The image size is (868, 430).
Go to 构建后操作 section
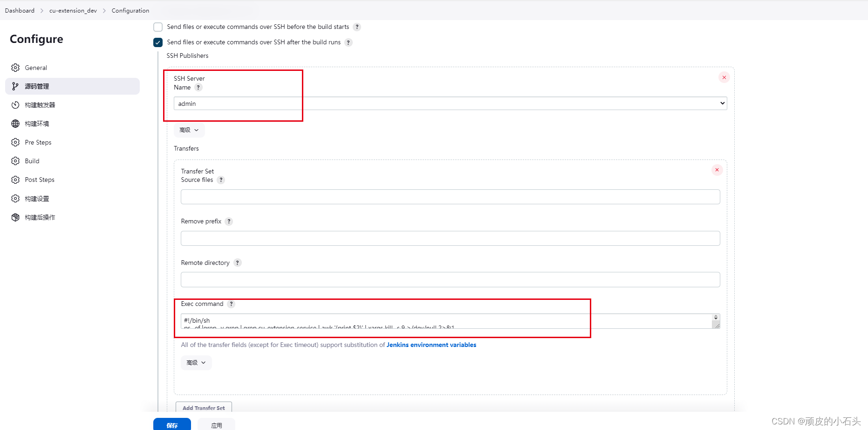72,217
